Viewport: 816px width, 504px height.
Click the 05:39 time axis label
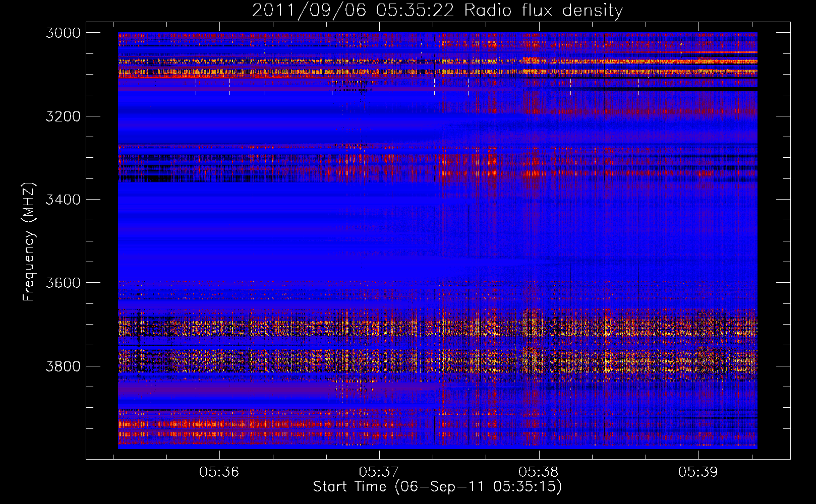(698, 472)
